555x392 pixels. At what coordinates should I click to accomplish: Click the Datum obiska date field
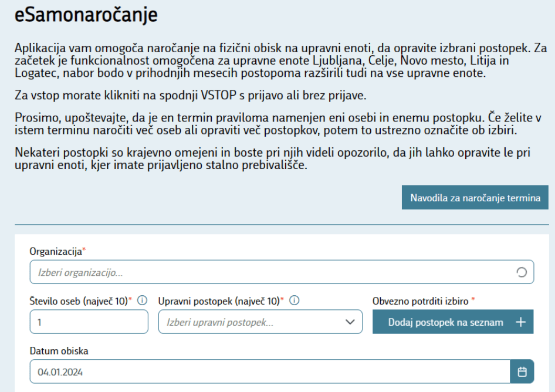[270, 371]
